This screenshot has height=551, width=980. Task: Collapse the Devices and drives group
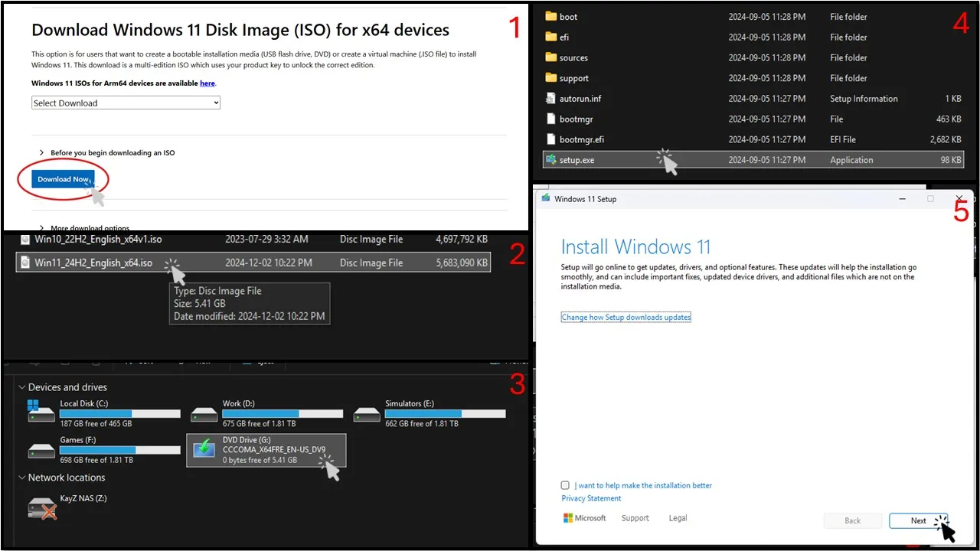(x=21, y=387)
